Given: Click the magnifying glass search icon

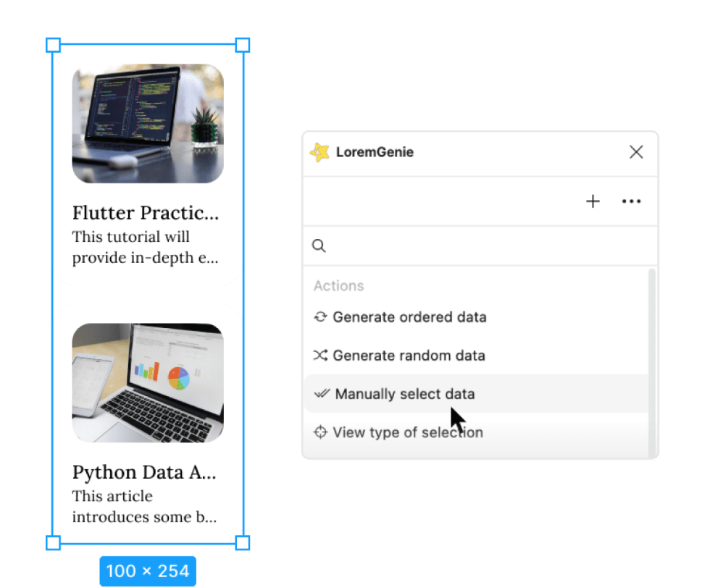Looking at the screenshot, I should pyautogui.click(x=319, y=245).
